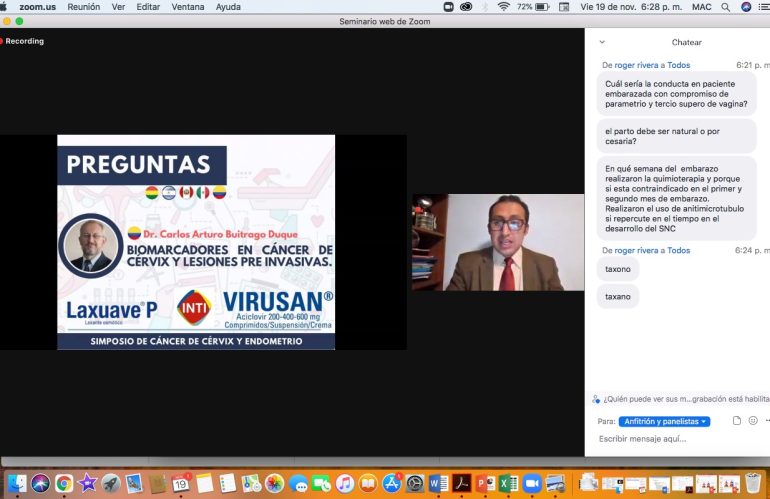Collapse the Chatear panel with the chevron

click(x=602, y=42)
